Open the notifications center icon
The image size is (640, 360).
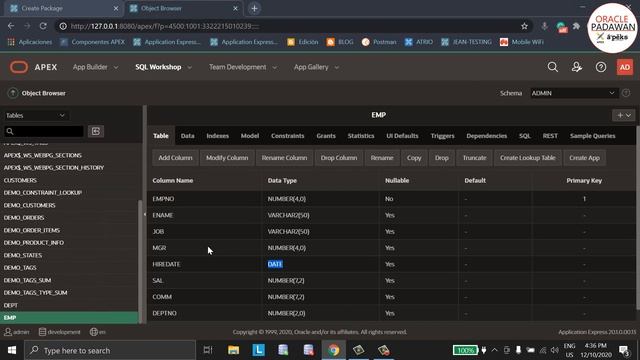click(x=624, y=350)
